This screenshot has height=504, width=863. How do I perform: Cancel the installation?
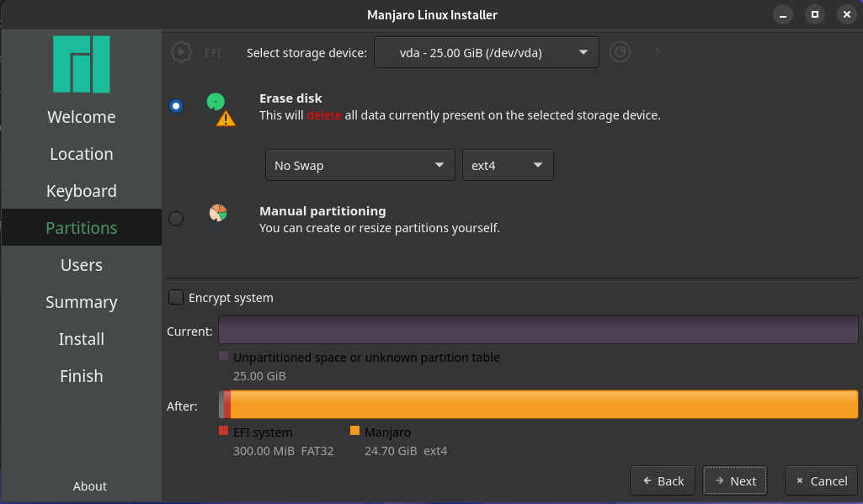click(x=820, y=480)
